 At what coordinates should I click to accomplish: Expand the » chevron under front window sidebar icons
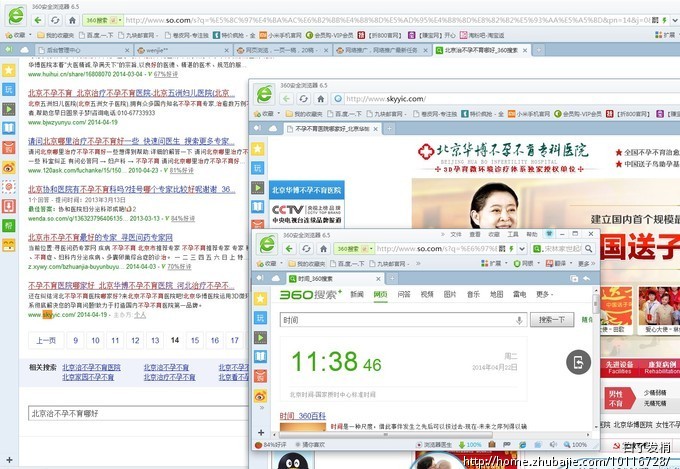pos(261,408)
